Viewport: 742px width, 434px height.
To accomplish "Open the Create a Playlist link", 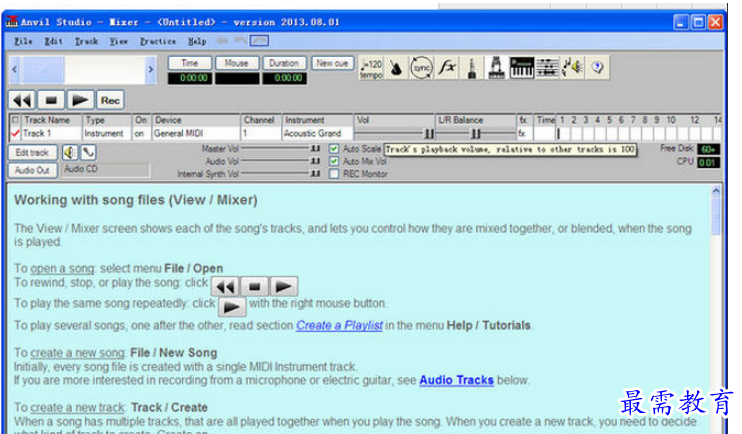I will pos(339,326).
